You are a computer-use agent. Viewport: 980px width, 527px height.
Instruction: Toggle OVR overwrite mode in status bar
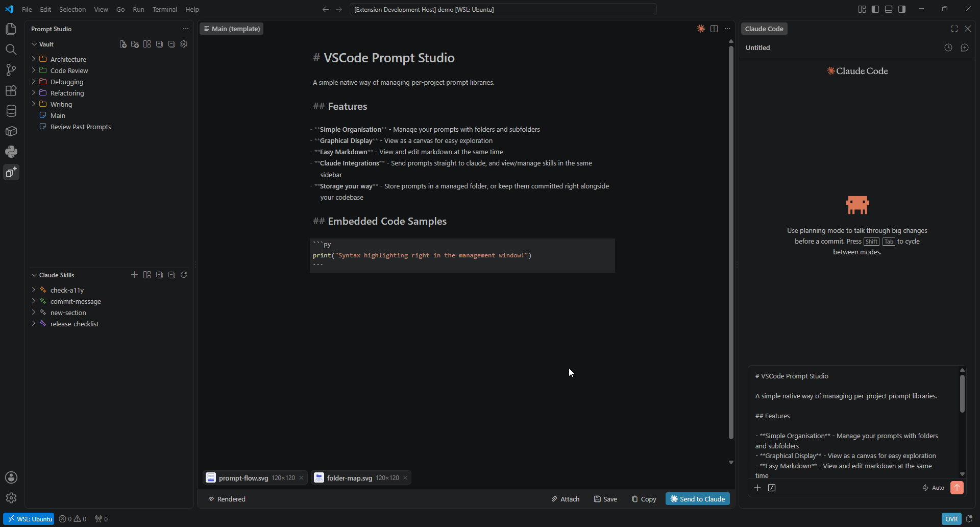pos(951,519)
